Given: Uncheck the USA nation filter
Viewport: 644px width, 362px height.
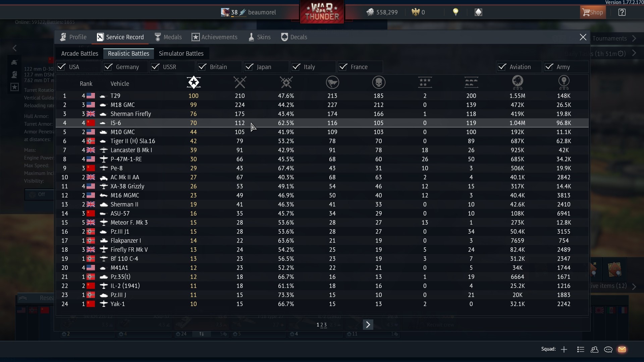Looking at the screenshot, I should 61,67.
